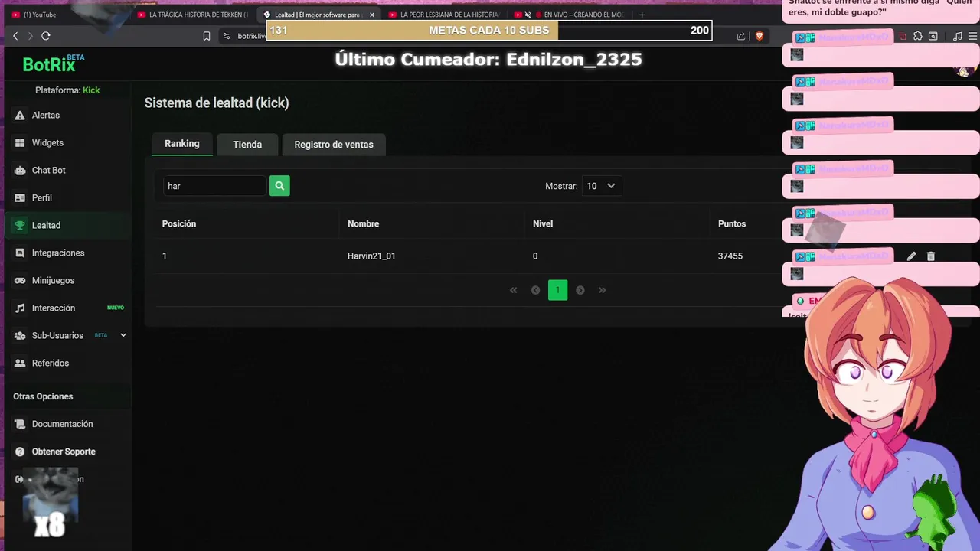This screenshot has width=980, height=551.
Task: Click the browser forward arrow
Action: point(31,36)
